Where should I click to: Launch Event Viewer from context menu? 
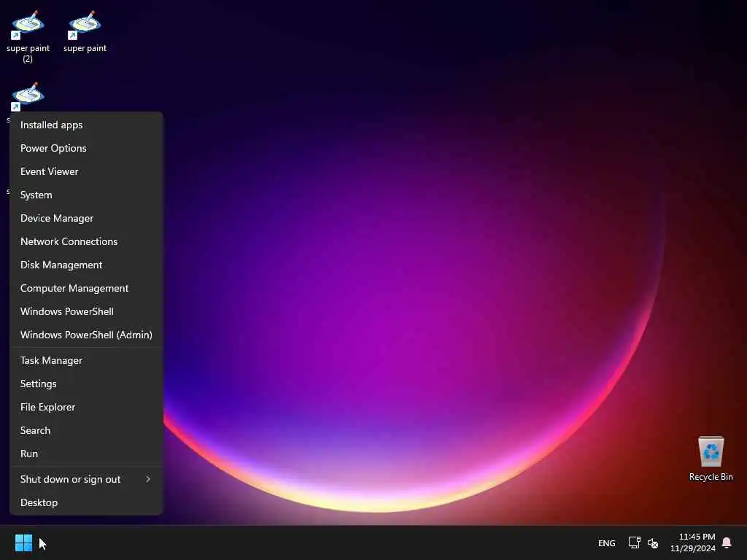click(86, 171)
